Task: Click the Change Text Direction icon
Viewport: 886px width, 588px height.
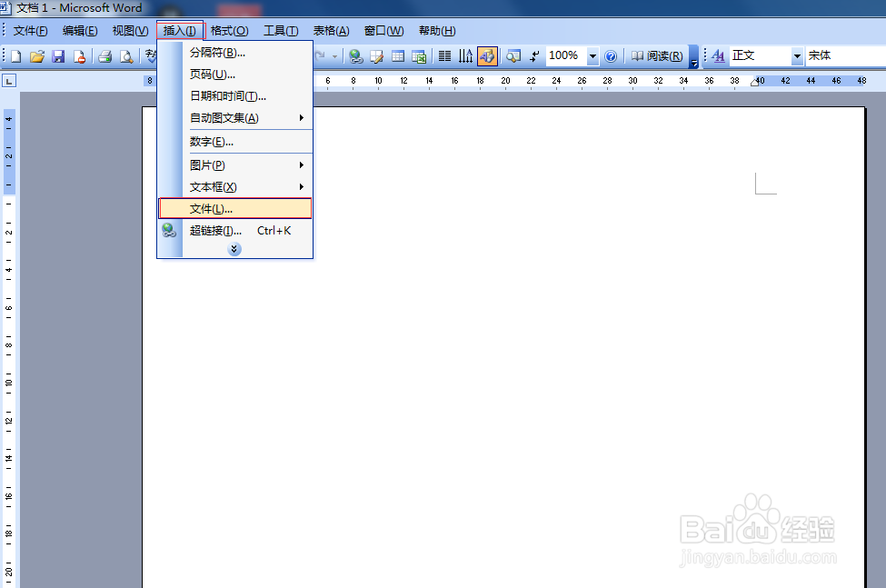Action: 465,56
